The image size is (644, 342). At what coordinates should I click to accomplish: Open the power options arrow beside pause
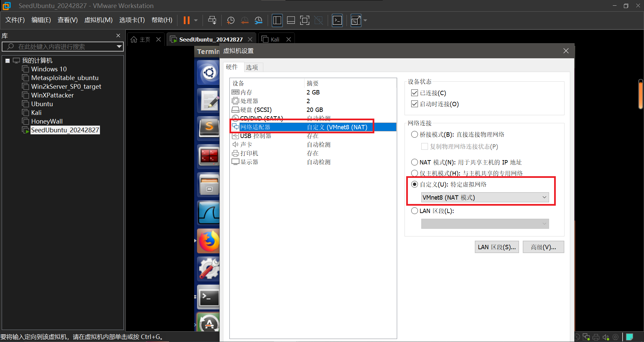pos(196,20)
